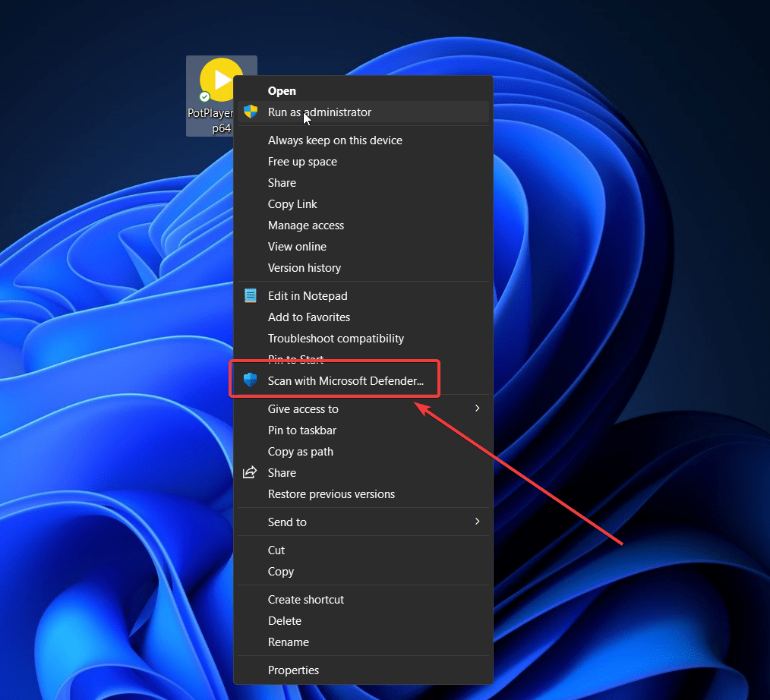770x700 pixels.
Task: Click the Defender shield next to Scan option
Action: point(251,380)
